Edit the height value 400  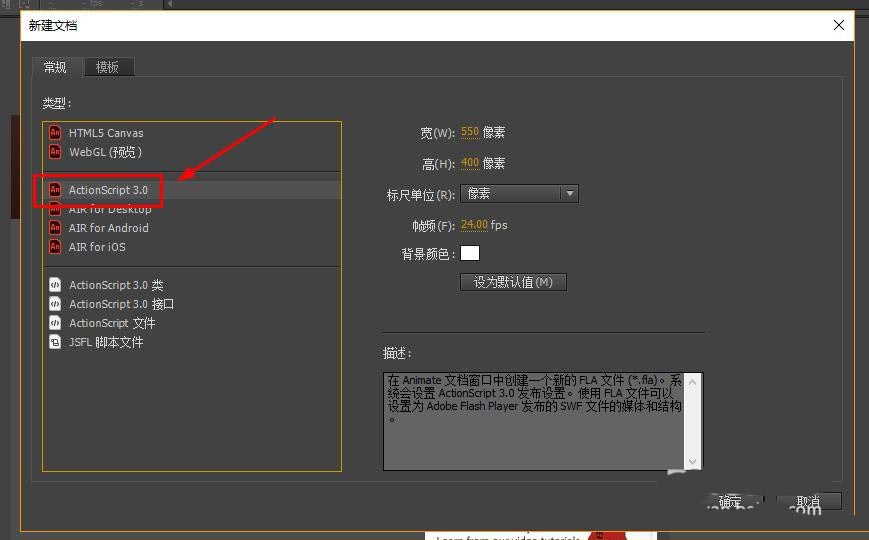(x=469, y=163)
